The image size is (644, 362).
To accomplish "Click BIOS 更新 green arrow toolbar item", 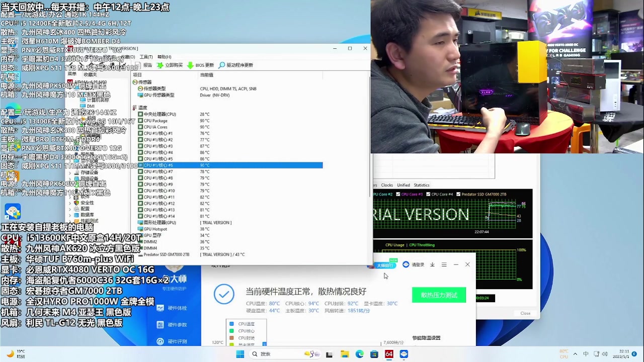I will (x=200, y=65).
